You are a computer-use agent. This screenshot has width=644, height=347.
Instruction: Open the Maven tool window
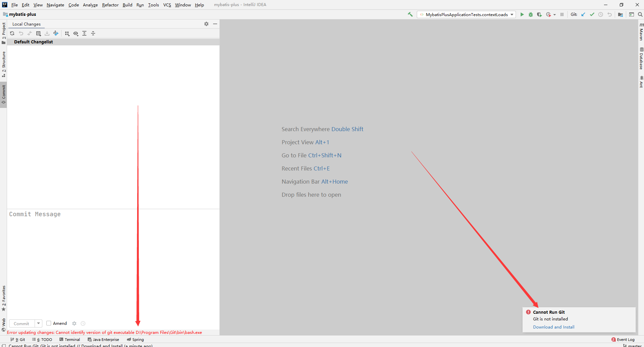coord(641,32)
